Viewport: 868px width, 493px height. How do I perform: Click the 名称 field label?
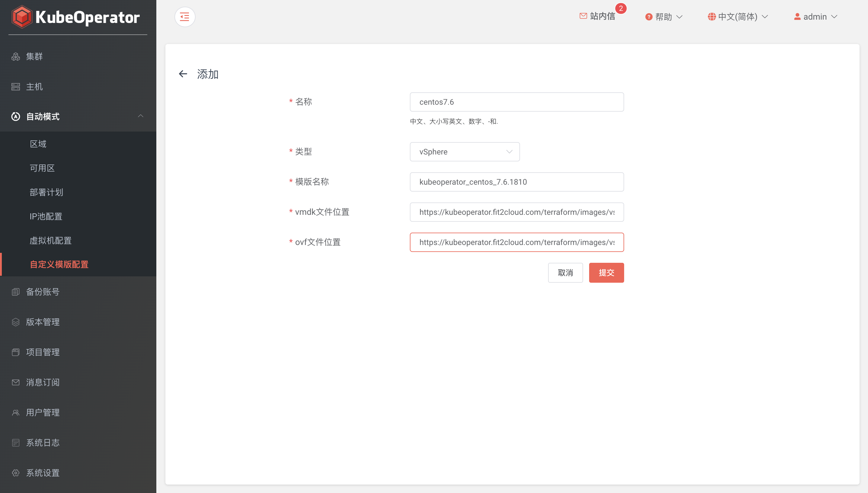pos(303,102)
